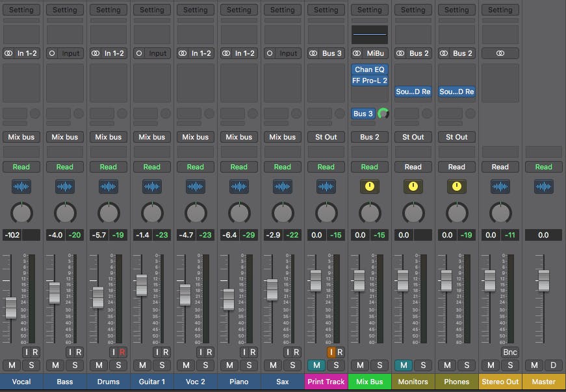Click the EQ thumbnail on Mix Bus channel
Viewport: 566px width, 392px height.
coord(370,34)
